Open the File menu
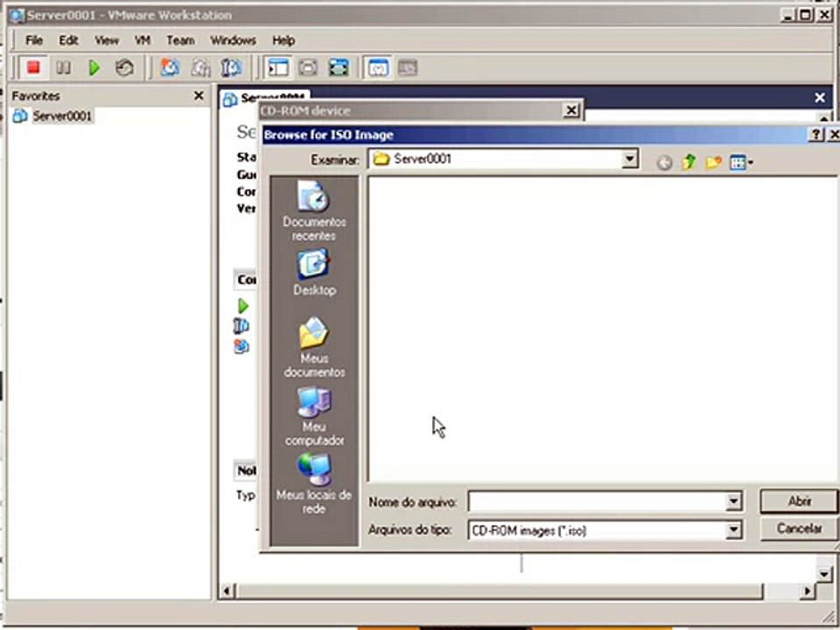The height and width of the screenshot is (630, 840). (34, 40)
